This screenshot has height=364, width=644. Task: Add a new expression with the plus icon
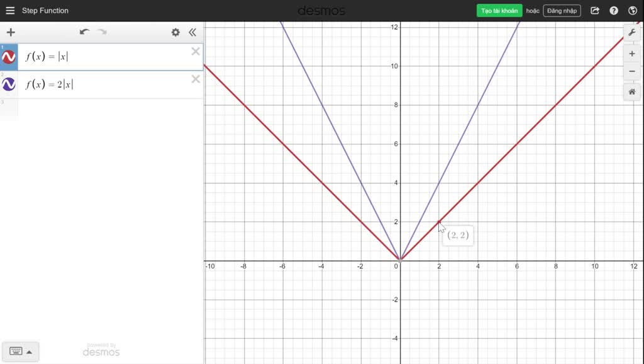pos(10,32)
